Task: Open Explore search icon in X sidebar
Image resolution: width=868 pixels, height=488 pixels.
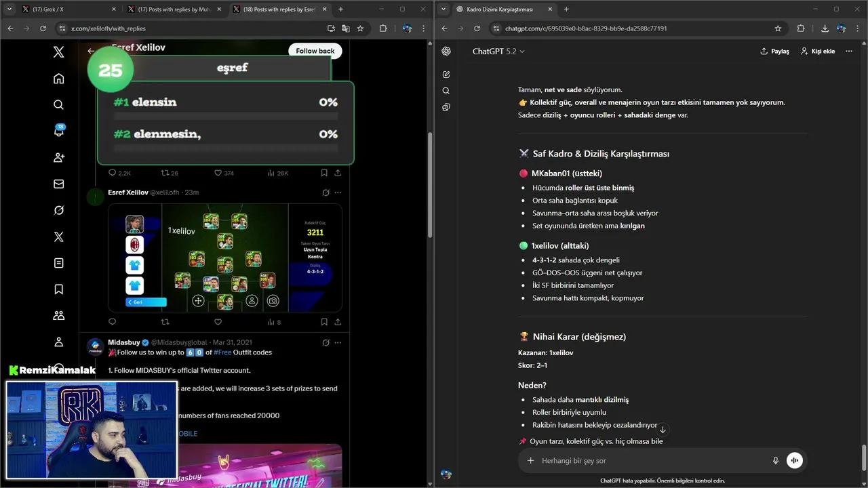Action: (59, 105)
